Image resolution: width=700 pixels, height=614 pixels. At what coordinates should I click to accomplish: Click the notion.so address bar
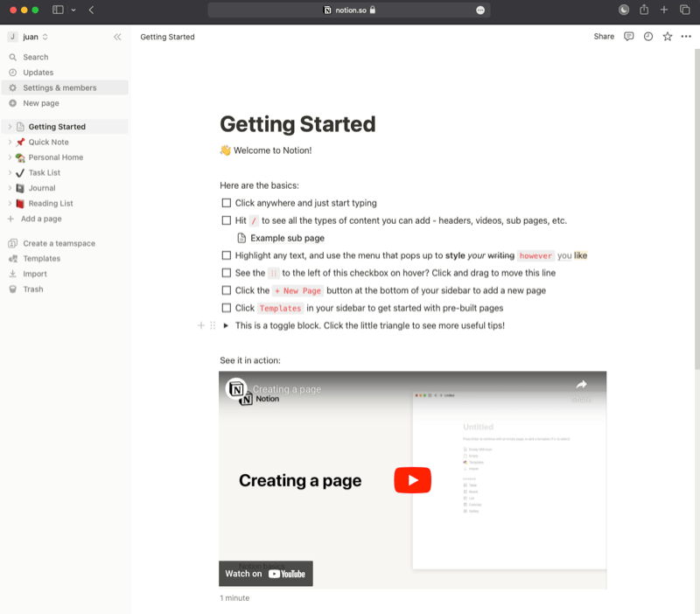349,10
